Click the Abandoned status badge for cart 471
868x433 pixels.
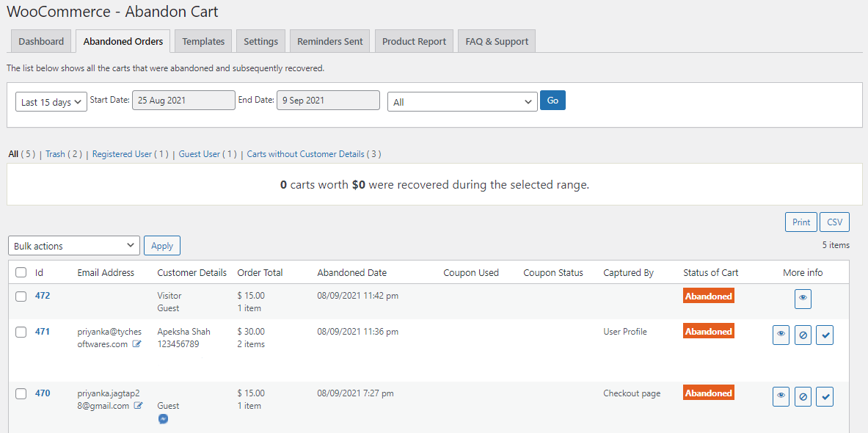(709, 331)
